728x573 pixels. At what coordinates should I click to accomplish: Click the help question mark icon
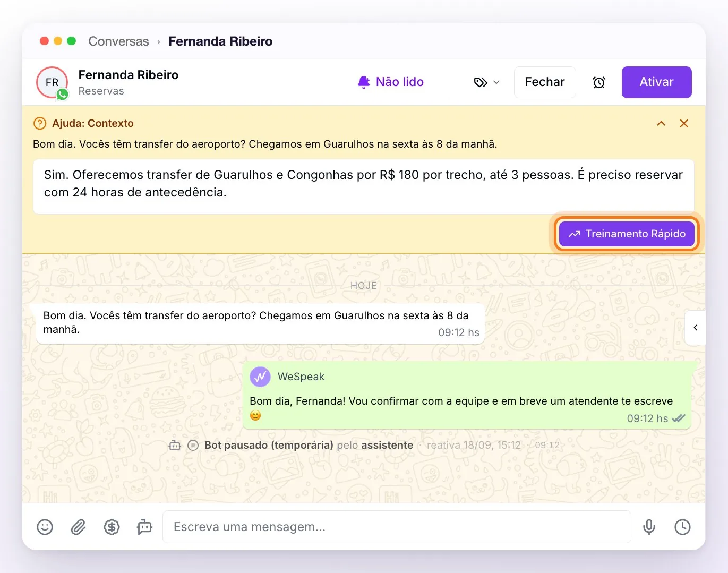pyautogui.click(x=40, y=123)
